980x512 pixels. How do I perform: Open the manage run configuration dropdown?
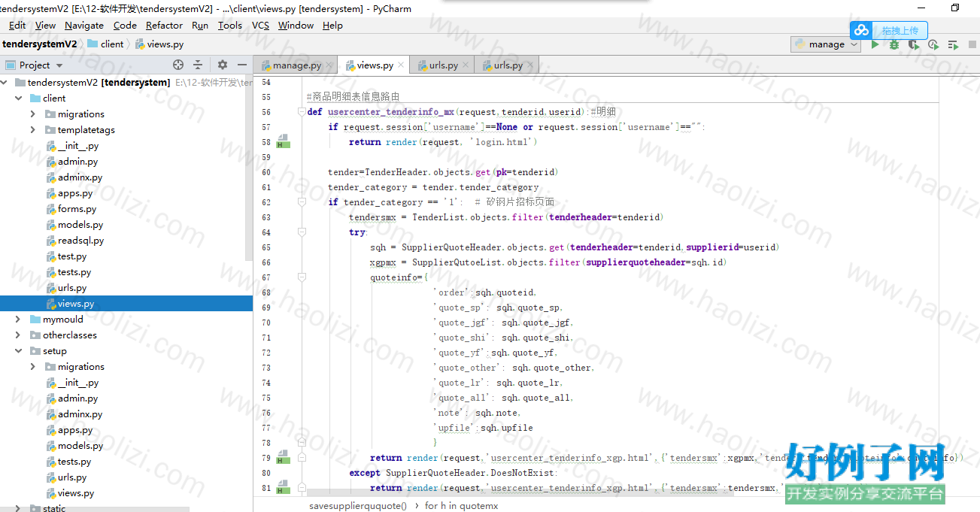pos(825,44)
